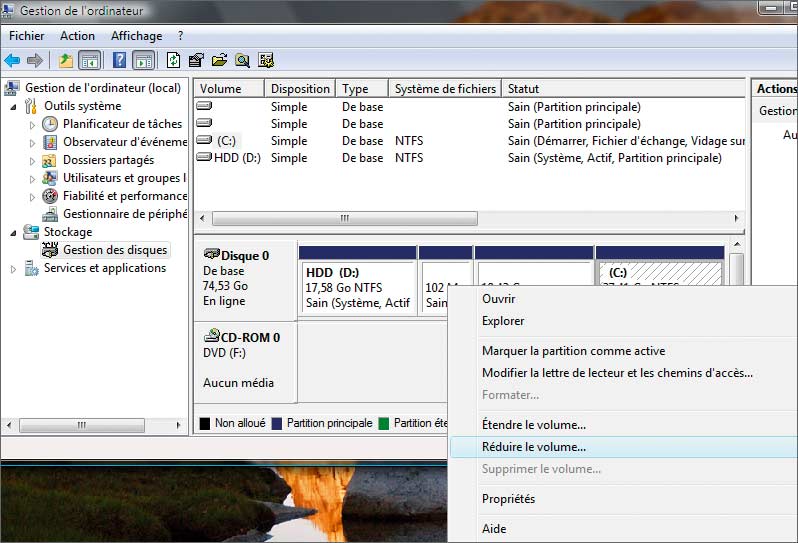Toggle the Actions pane toolbar button
Image resolution: width=798 pixels, height=543 pixels.
(143, 60)
